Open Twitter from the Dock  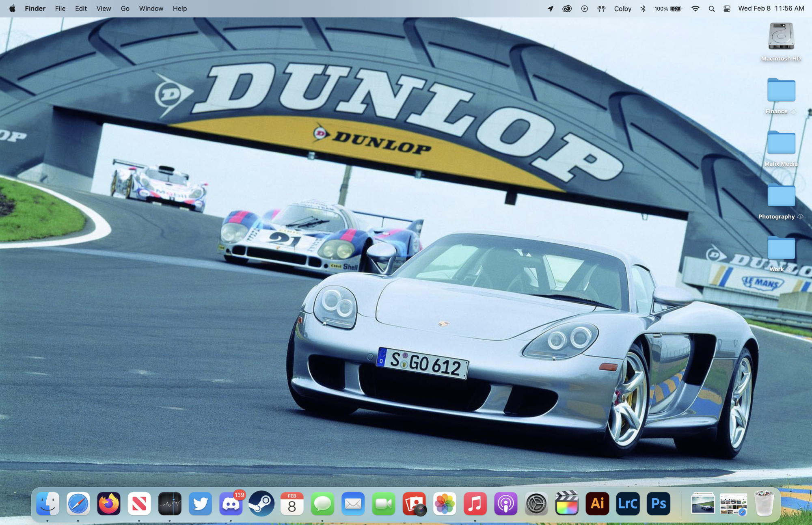coord(200,504)
